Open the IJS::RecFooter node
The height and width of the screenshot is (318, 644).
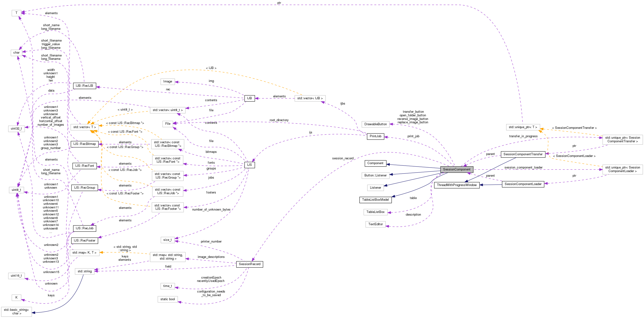[84, 240]
